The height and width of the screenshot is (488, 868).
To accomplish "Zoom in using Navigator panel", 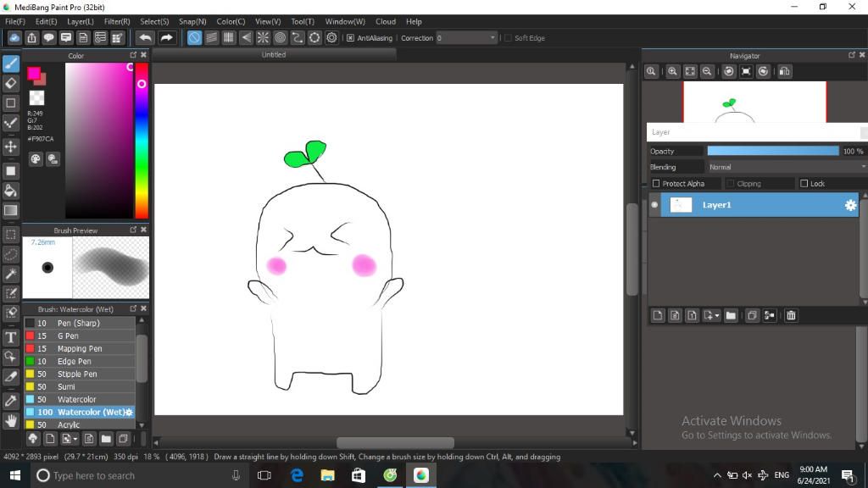I will coord(672,71).
